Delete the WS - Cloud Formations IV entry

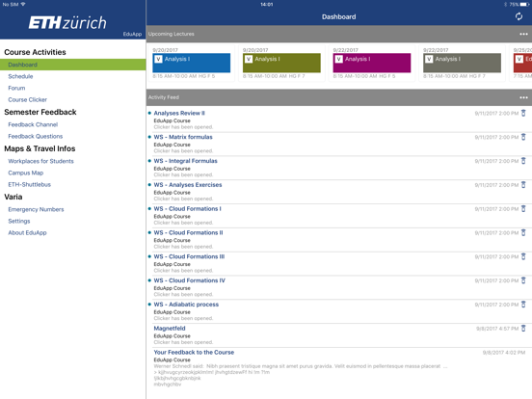point(523,280)
